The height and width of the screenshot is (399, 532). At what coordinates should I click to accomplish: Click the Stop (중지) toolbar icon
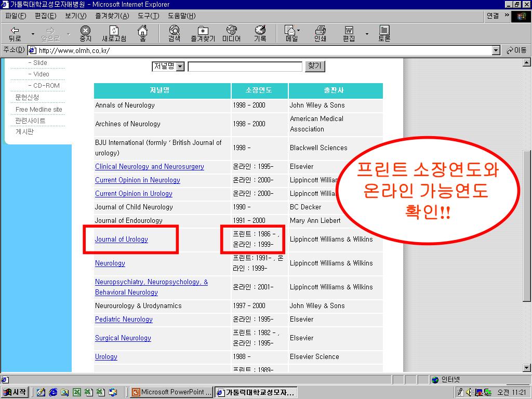click(86, 34)
